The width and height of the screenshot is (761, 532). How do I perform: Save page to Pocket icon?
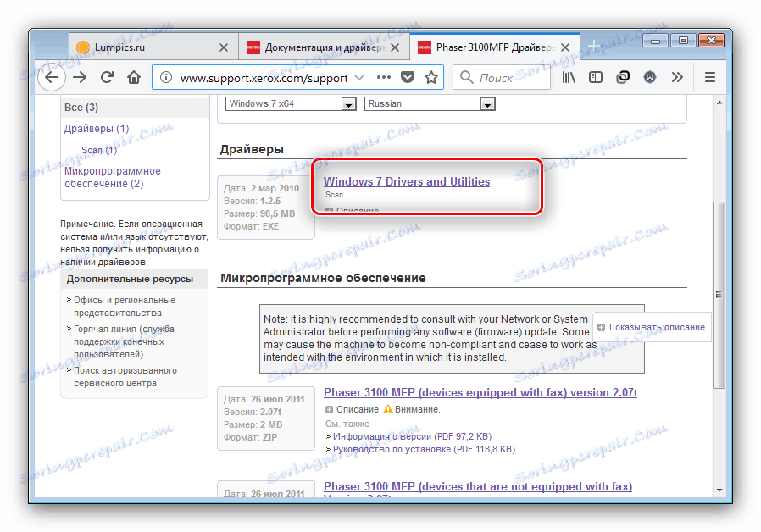[x=408, y=77]
